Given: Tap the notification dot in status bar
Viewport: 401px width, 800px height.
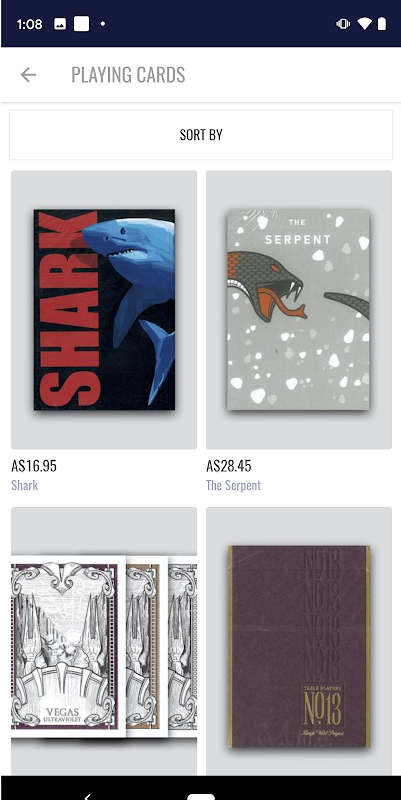Looking at the screenshot, I should point(103,23).
